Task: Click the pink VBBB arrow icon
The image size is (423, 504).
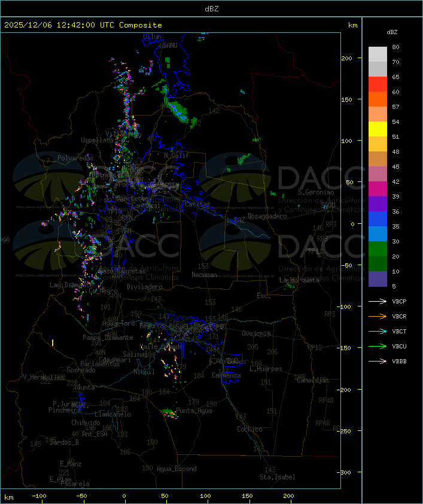Action: pyautogui.click(x=378, y=362)
